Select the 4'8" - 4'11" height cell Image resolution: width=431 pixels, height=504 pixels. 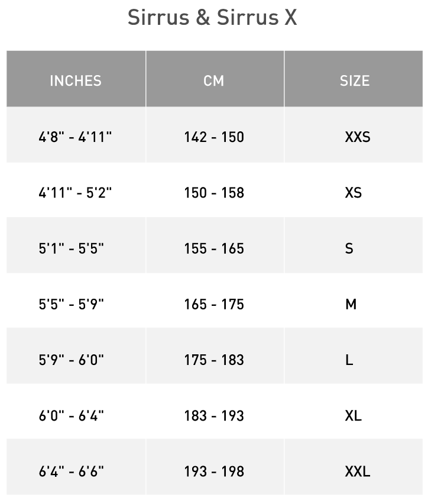[76, 137]
